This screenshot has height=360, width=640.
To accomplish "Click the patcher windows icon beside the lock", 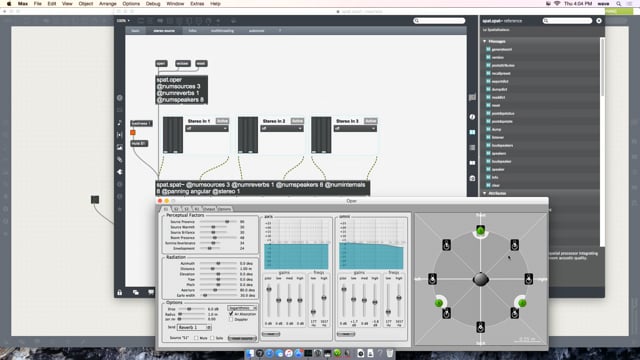I will pyautogui.click(x=136, y=292).
